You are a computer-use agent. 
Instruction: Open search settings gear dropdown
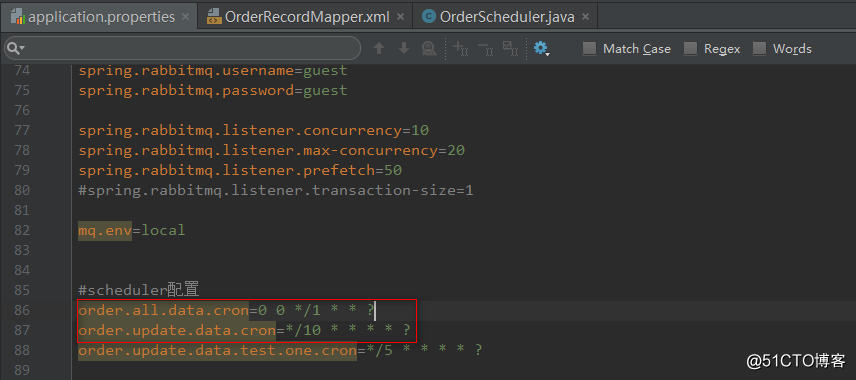(x=541, y=49)
